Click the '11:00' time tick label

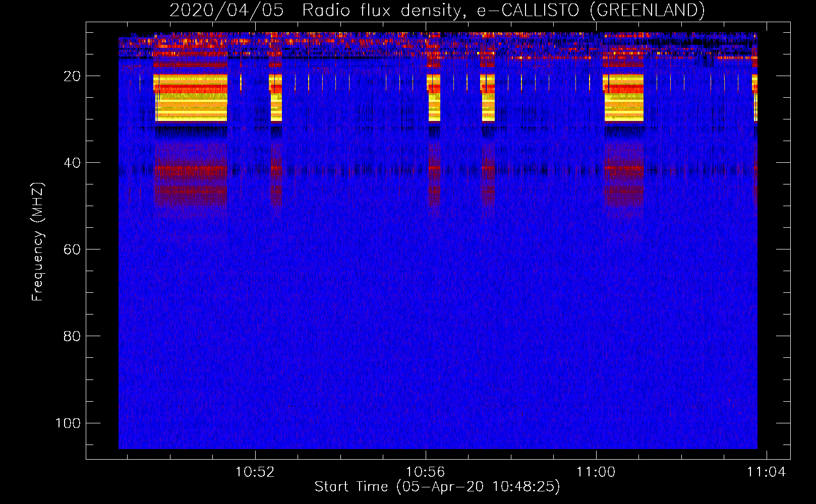pyautogui.click(x=596, y=472)
